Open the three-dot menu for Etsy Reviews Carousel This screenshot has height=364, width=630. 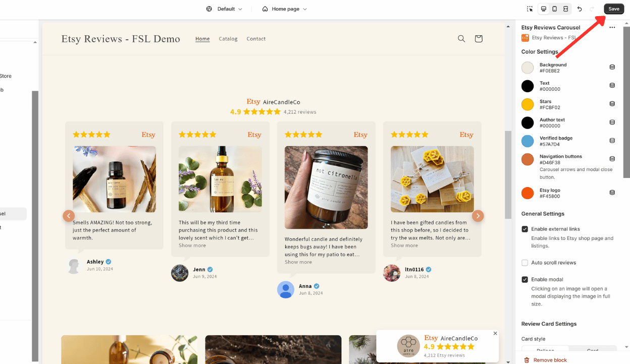[612, 28]
